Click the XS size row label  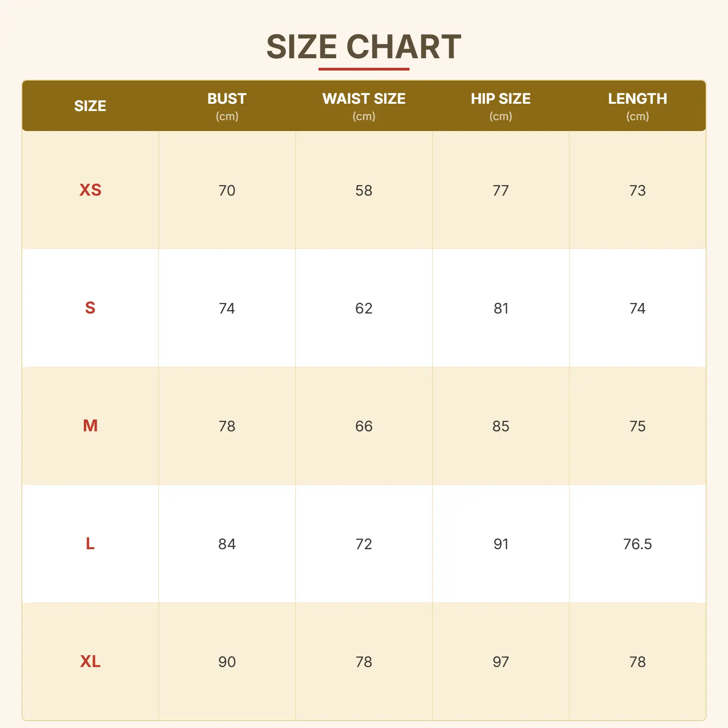pyautogui.click(x=90, y=190)
